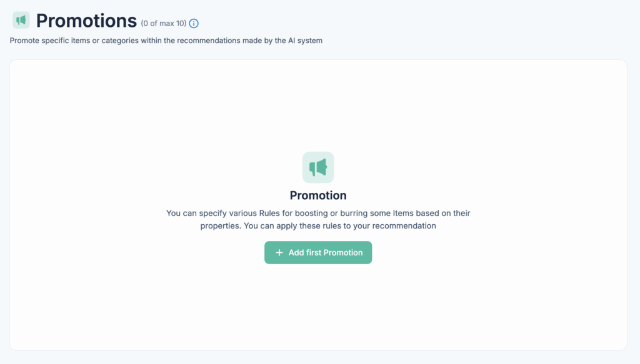
Task: Click the word 'Rules' in description
Action: (269, 213)
